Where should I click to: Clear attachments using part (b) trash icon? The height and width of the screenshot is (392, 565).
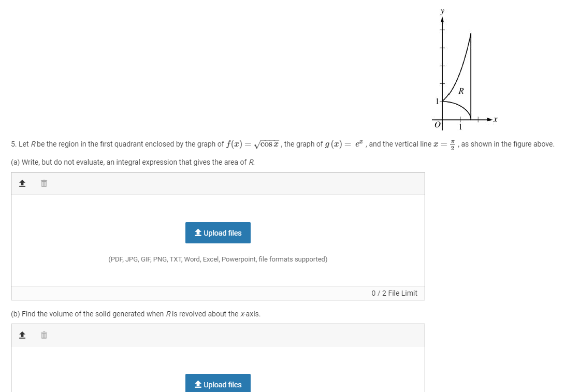click(x=44, y=335)
